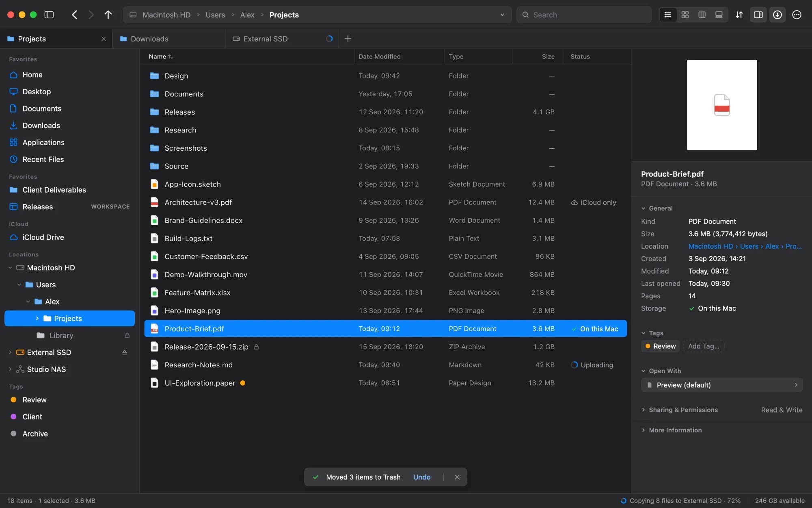The width and height of the screenshot is (812, 508).
Task: Open the Macintosh HD location link
Action: [x=710, y=246]
